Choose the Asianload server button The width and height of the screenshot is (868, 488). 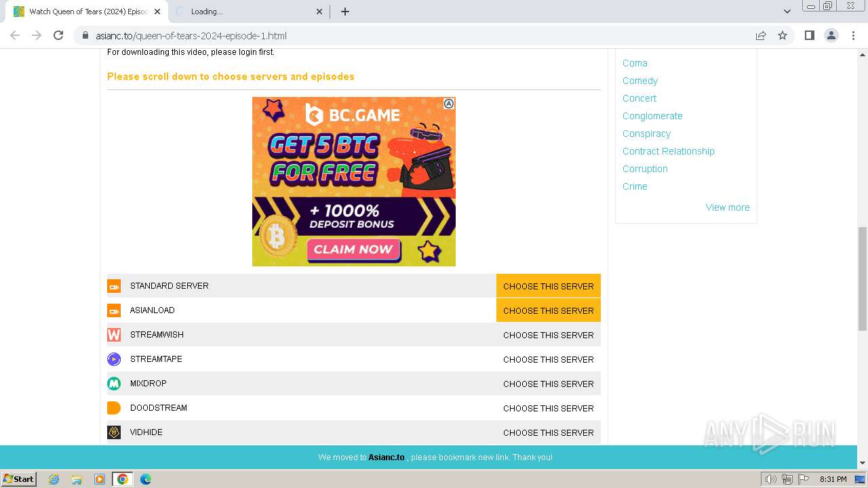[549, 310]
